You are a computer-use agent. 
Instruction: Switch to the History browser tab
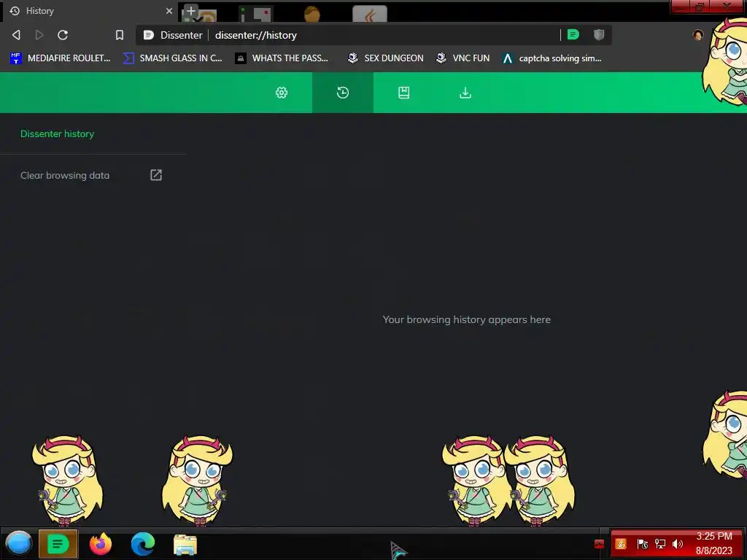tap(90, 11)
